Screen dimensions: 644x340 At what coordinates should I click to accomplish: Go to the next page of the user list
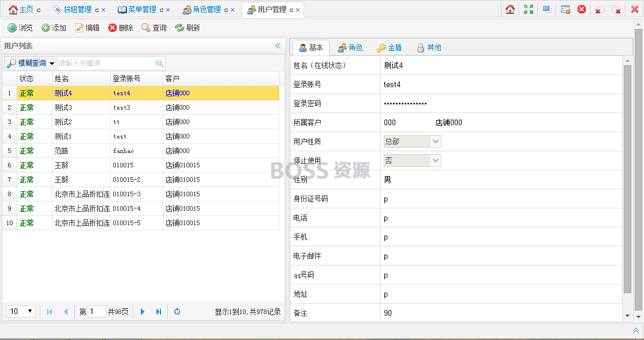[x=143, y=312]
